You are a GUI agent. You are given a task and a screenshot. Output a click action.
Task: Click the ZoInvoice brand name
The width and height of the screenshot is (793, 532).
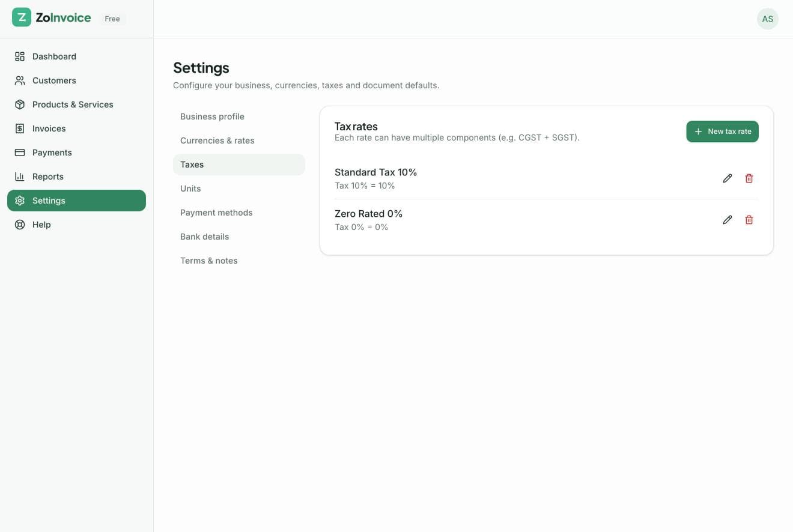point(63,18)
